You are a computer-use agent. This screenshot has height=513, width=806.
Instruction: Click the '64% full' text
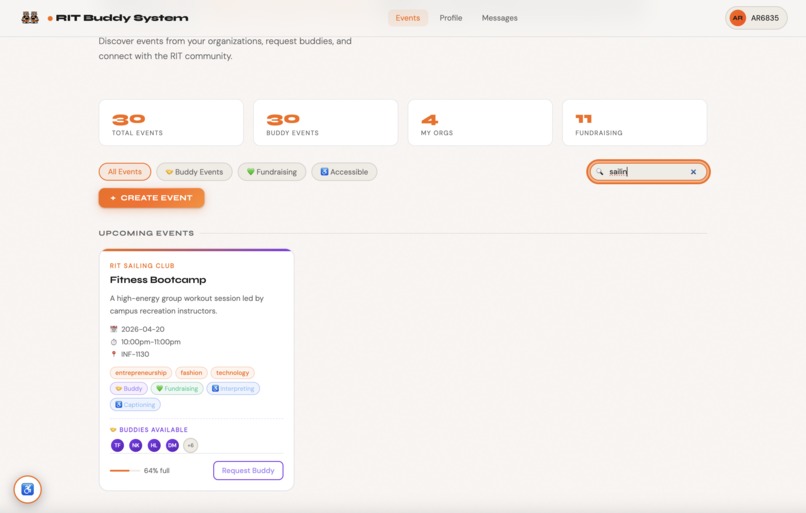[x=157, y=470]
